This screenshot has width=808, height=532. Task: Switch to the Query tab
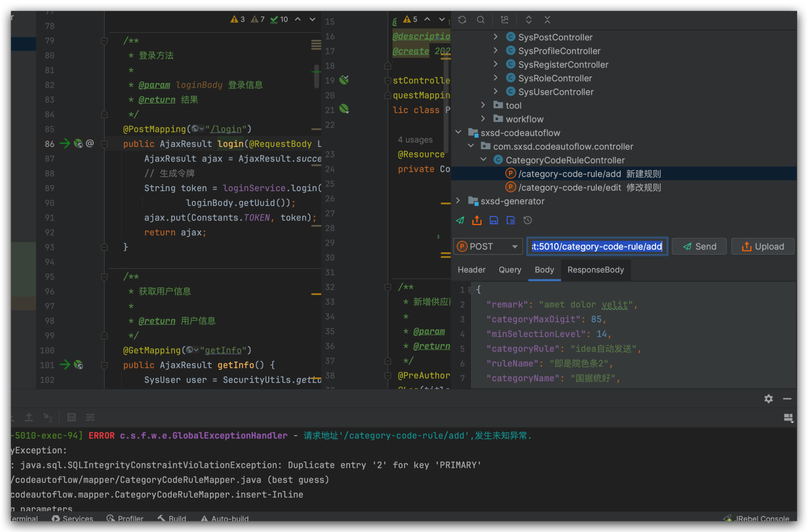tap(510, 270)
